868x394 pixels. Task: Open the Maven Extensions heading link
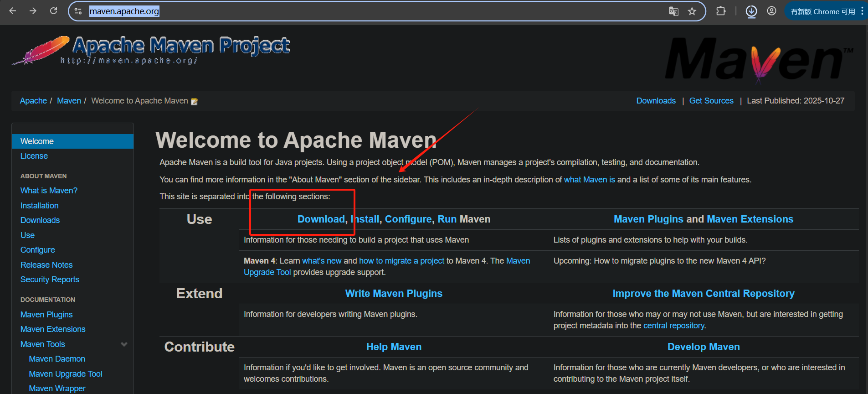pos(750,219)
